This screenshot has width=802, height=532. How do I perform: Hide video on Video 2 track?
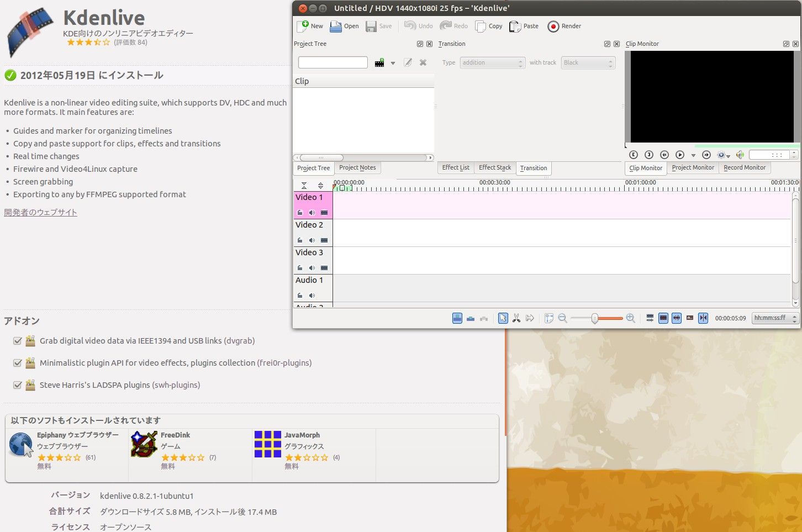pyautogui.click(x=324, y=240)
